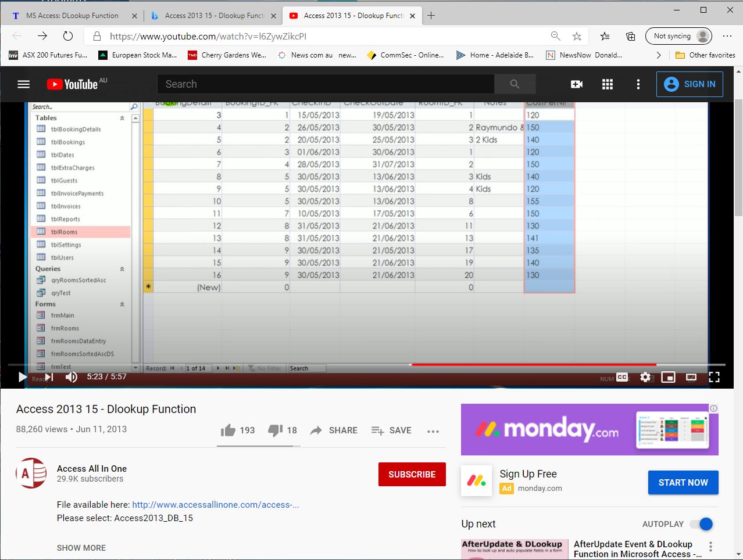
Task: Add this page to favorites star
Action: [577, 36]
